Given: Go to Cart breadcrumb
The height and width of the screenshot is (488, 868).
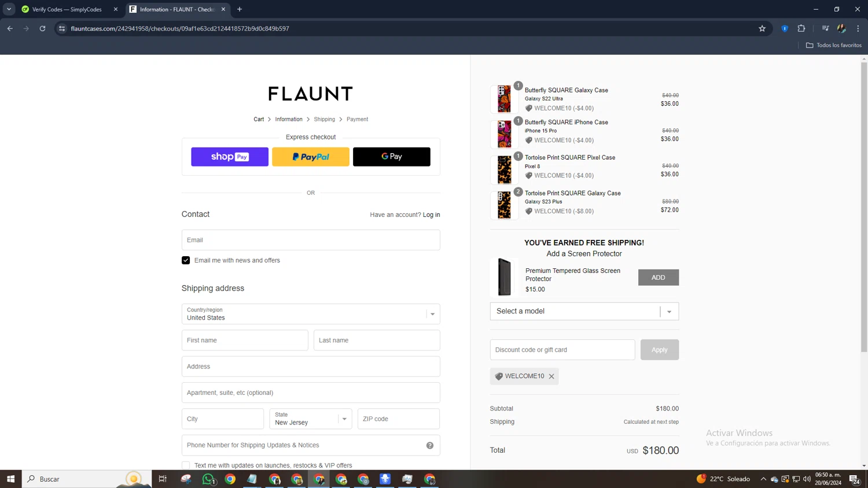Looking at the screenshot, I should click(259, 119).
